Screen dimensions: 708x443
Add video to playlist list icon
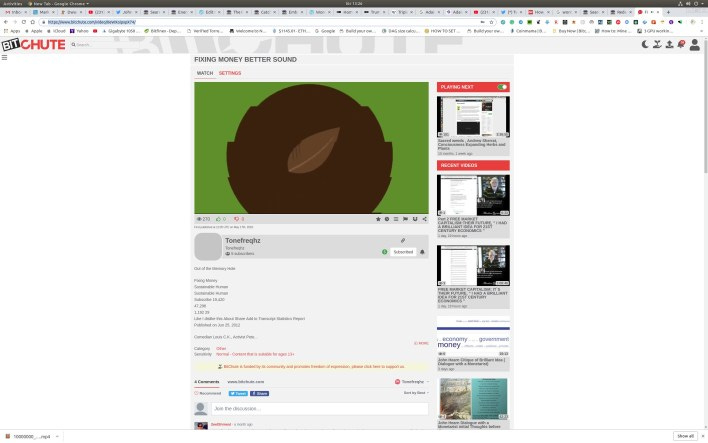pos(396,219)
